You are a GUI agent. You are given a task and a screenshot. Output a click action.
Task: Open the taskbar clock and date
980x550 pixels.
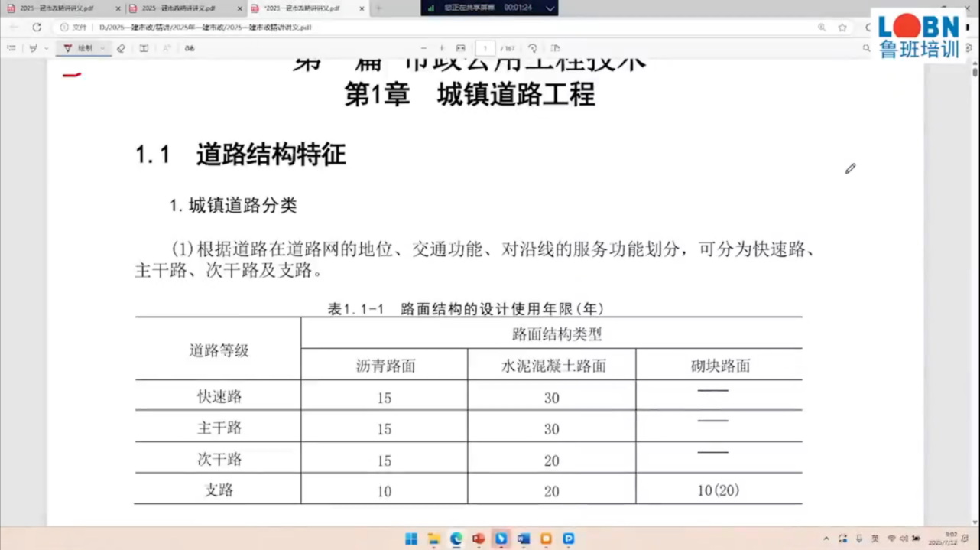943,539
